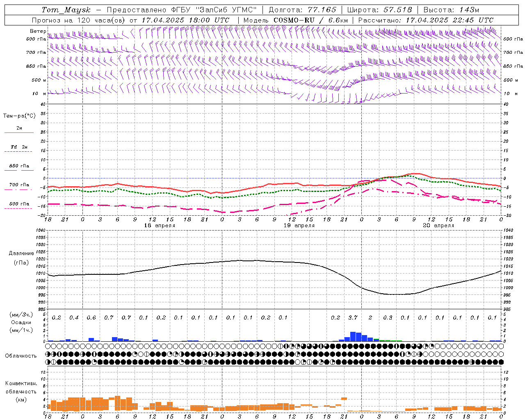Click the Модель COSMO-RU / 6.6км label
The image size is (525, 420).
(x=295, y=20)
